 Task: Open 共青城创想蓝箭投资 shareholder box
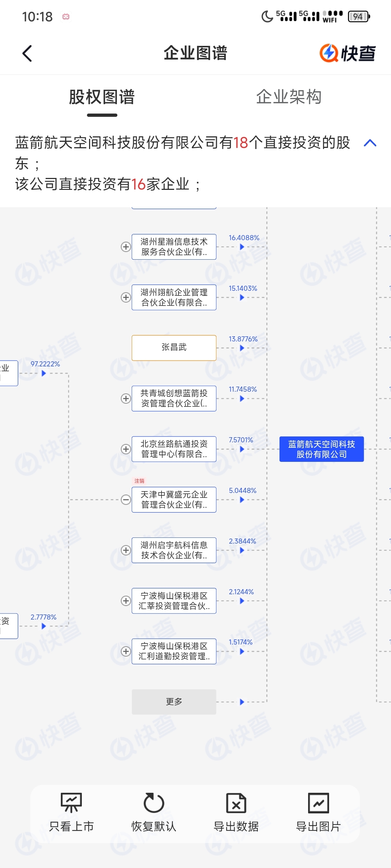coord(174,399)
